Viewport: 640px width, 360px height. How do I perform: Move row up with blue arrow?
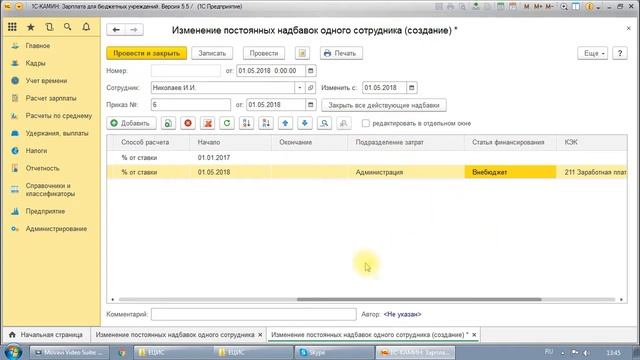(x=285, y=123)
